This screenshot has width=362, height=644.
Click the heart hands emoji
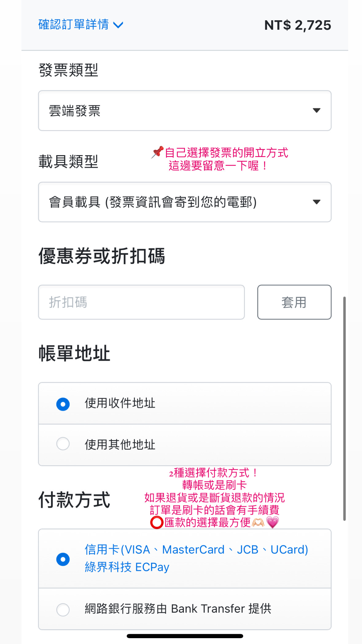[x=258, y=522]
